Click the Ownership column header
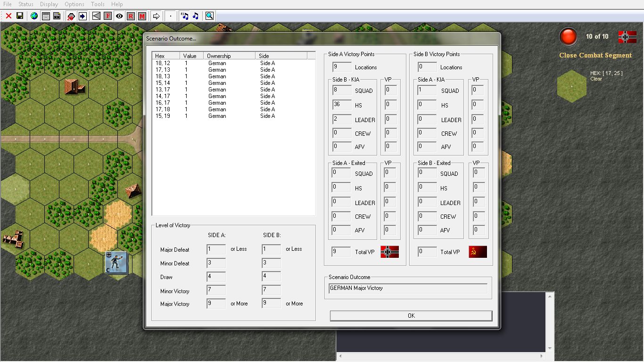Viewport: 644px width, 362px height. pos(230,56)
